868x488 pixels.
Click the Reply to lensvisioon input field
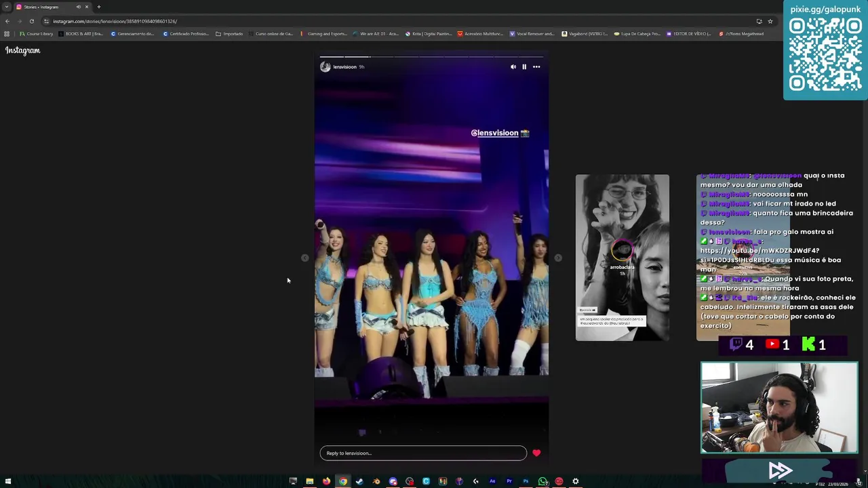[423, 453]
